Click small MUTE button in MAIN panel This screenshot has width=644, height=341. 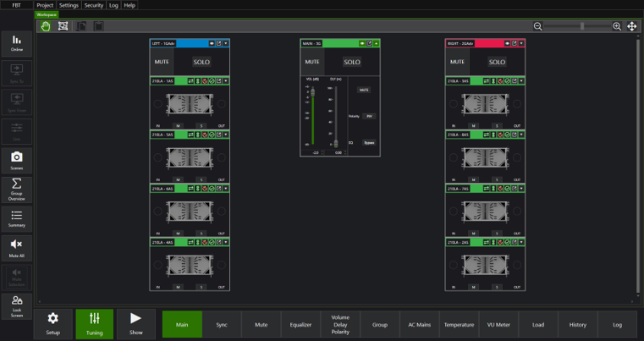364,90
